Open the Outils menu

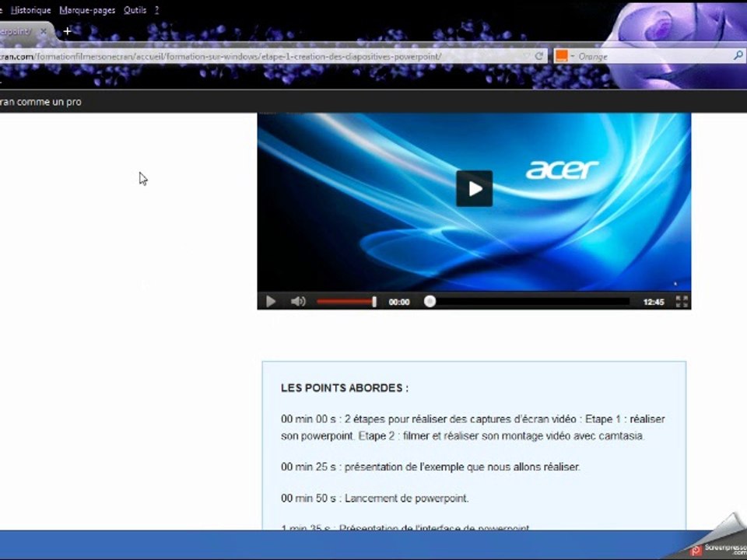tap(135, 10)
